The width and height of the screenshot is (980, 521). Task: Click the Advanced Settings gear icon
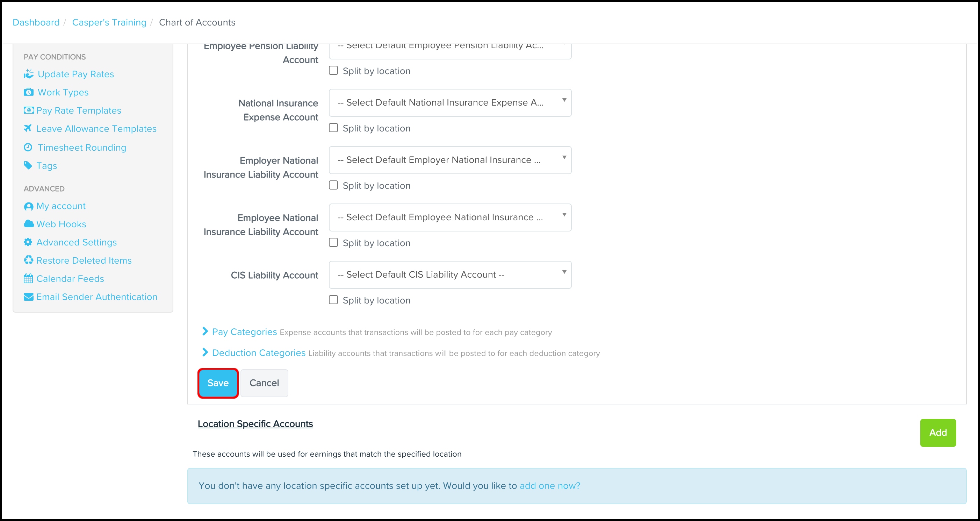click(28, 242)
